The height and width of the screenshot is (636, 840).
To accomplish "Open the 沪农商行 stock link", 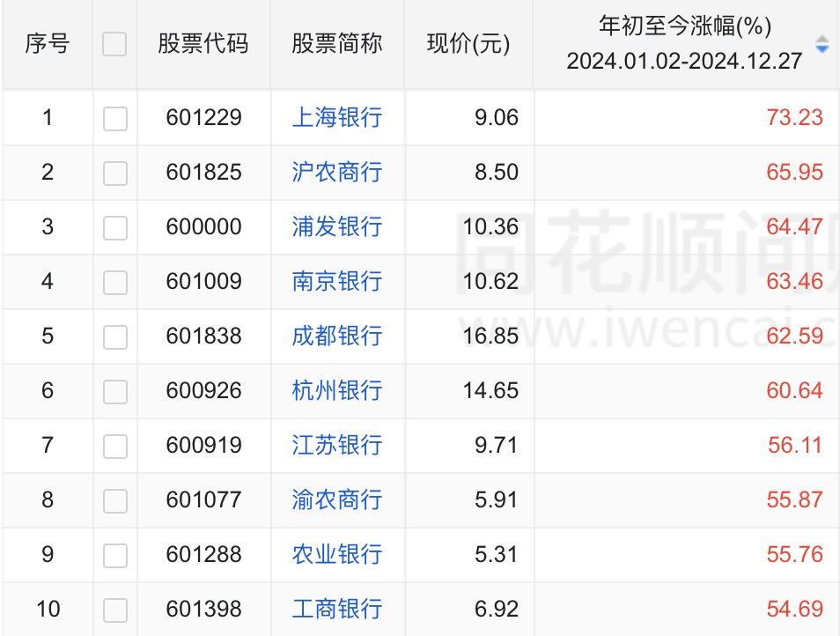I will click(337, 172).
